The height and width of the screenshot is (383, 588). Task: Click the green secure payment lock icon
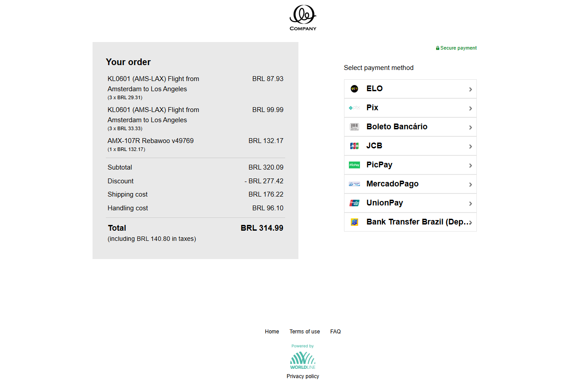[437, 48]
